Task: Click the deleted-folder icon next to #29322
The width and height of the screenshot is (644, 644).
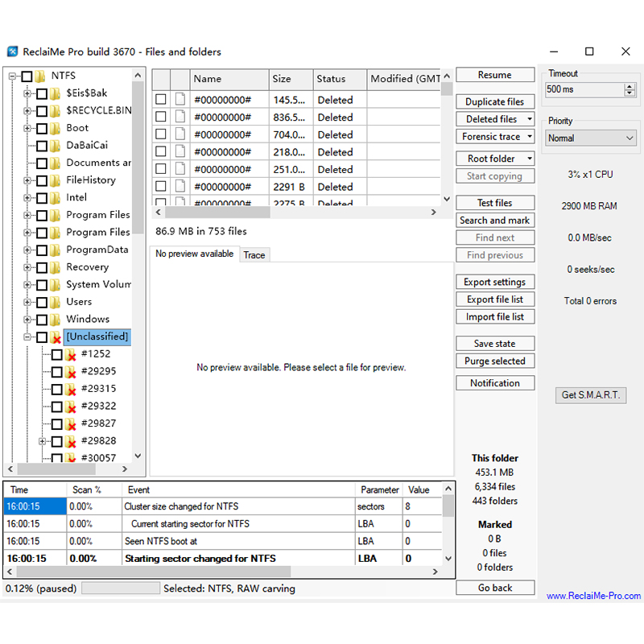Action: click(71, 407)
